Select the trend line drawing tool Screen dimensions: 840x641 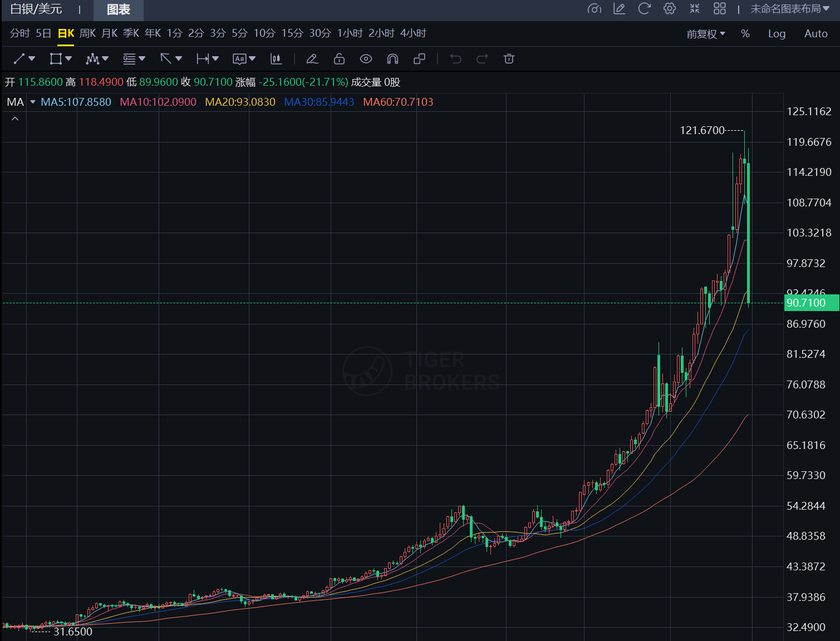point(19,59)
